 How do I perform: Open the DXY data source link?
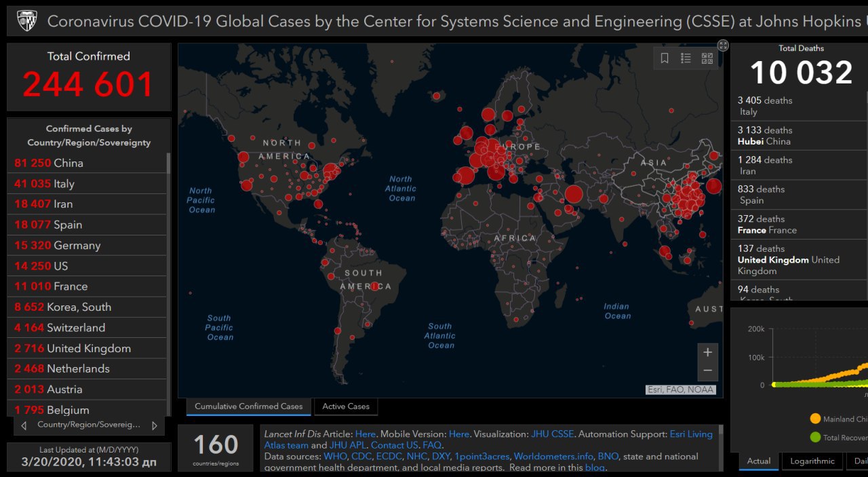coord(441,457)
